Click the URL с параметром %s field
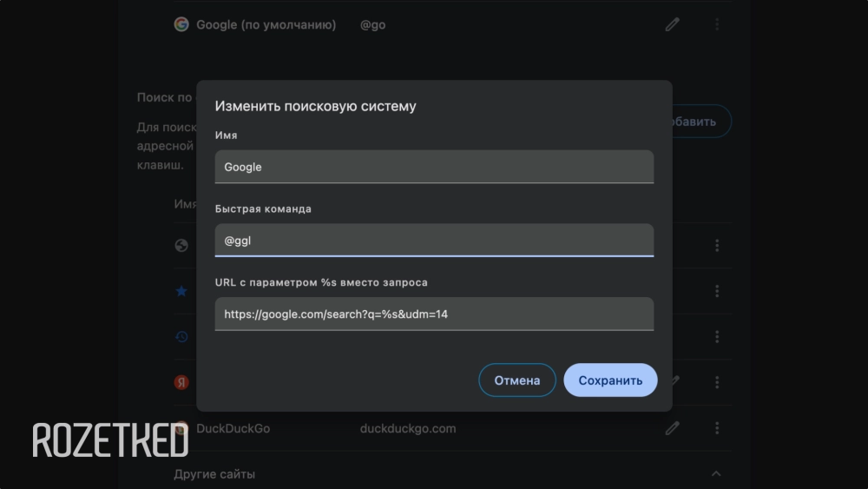This screenshot has height=489, width=868. 434,314
